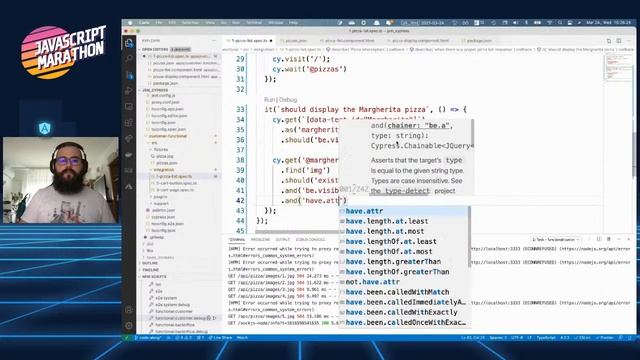Click the Run code lens above line 33
The image size is (640, 360).
pos(270,100)
